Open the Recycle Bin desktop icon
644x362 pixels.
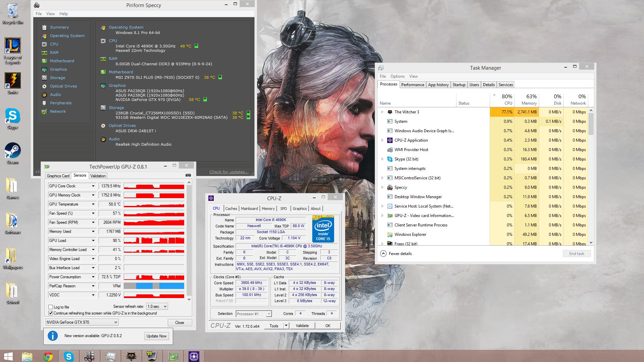pyautogui.click(x=13, y=13)
